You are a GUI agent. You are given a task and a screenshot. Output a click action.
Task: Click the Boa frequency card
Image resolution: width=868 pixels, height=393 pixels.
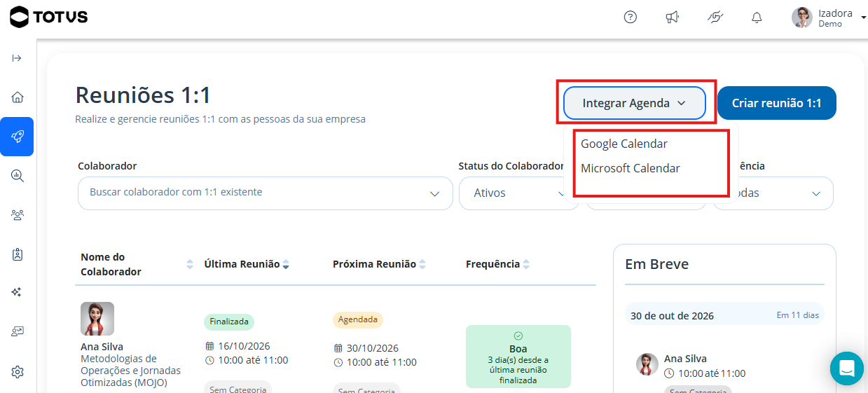pyautogui.click(x=518, y=357)
